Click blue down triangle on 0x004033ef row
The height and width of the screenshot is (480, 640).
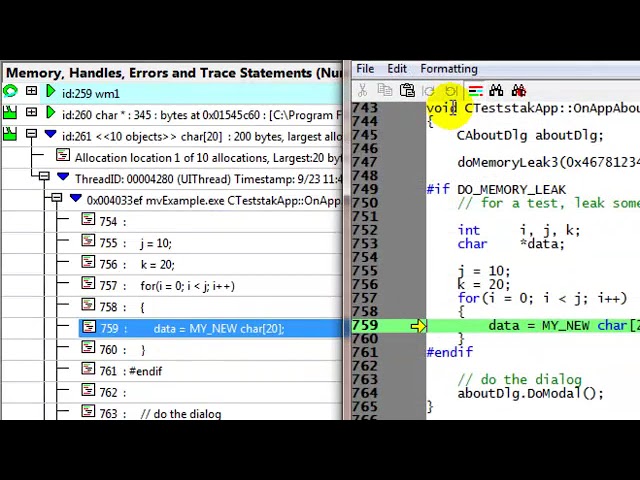[76, 198]
